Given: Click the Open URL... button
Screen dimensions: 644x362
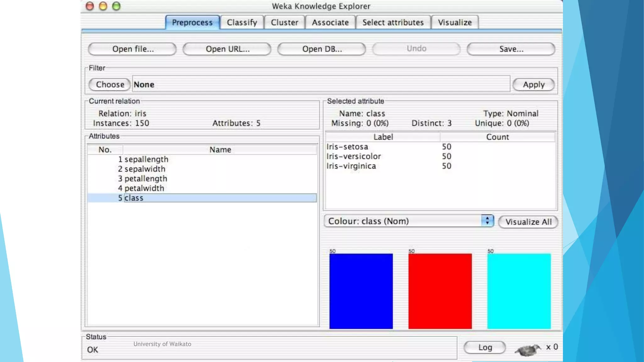Looking at the screenshot, I should click(x=227, y=49).
